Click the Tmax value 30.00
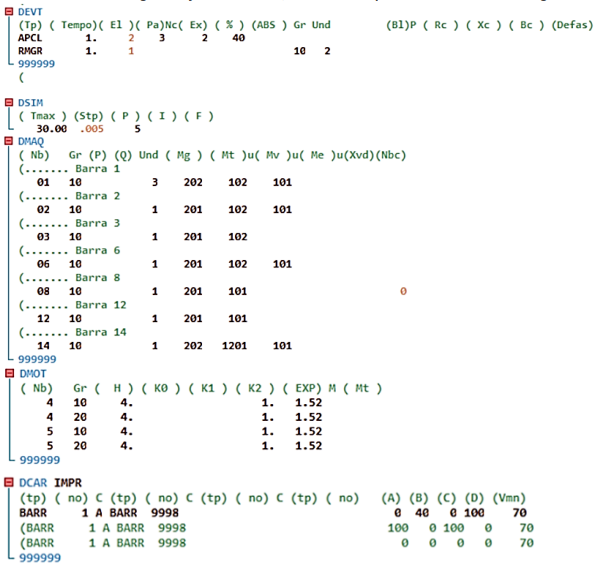This screenshot has width=596, height=567. [52, 129]
